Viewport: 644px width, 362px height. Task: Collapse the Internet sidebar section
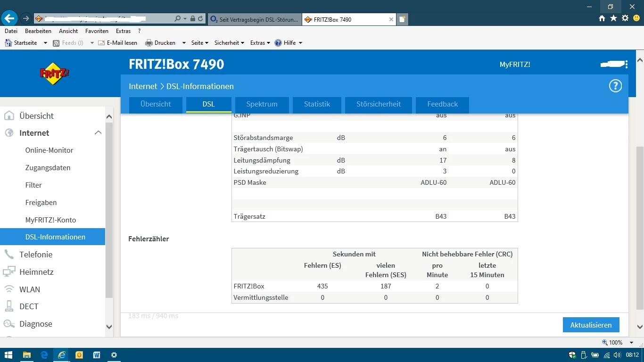(98, 133)
